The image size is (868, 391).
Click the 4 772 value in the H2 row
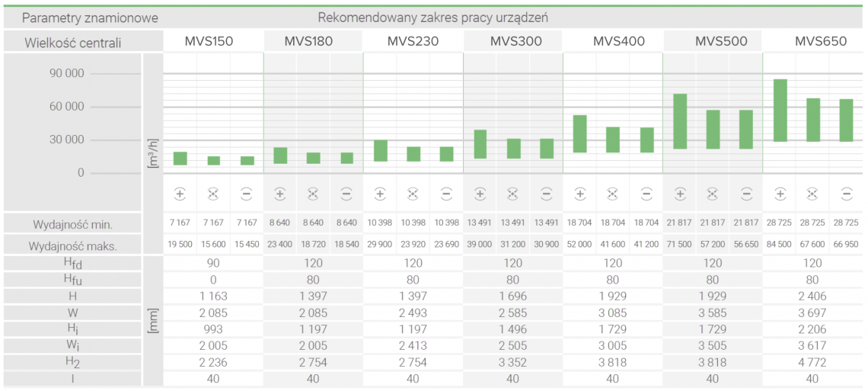point(813,363)
